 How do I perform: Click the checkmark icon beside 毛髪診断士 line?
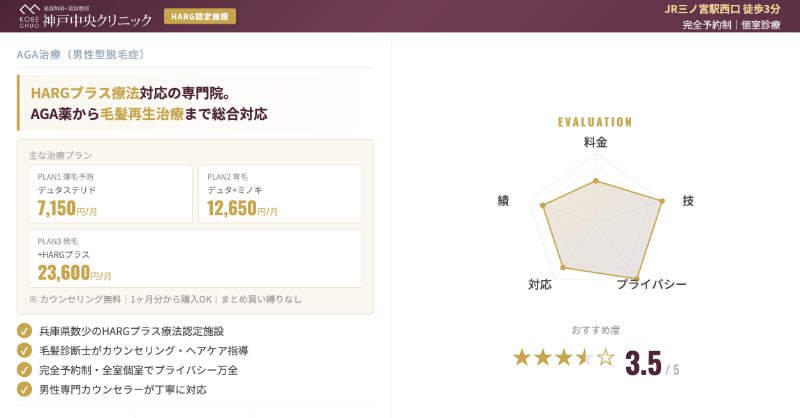(25, 350)
